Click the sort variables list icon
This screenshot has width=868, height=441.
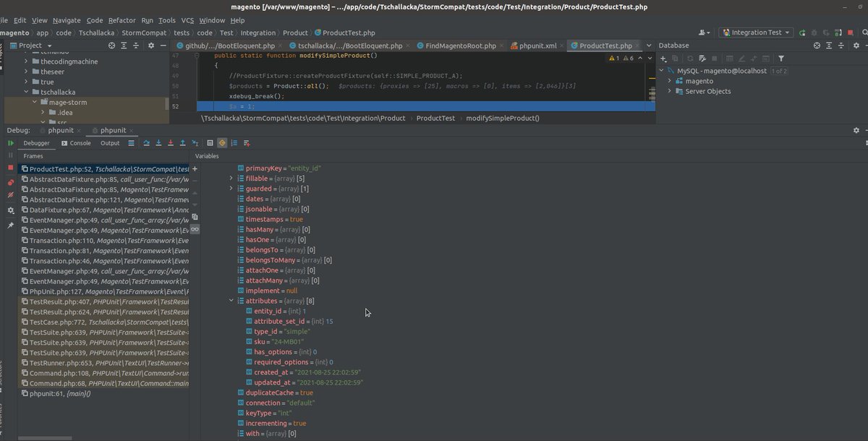click(x=234, y=143)
